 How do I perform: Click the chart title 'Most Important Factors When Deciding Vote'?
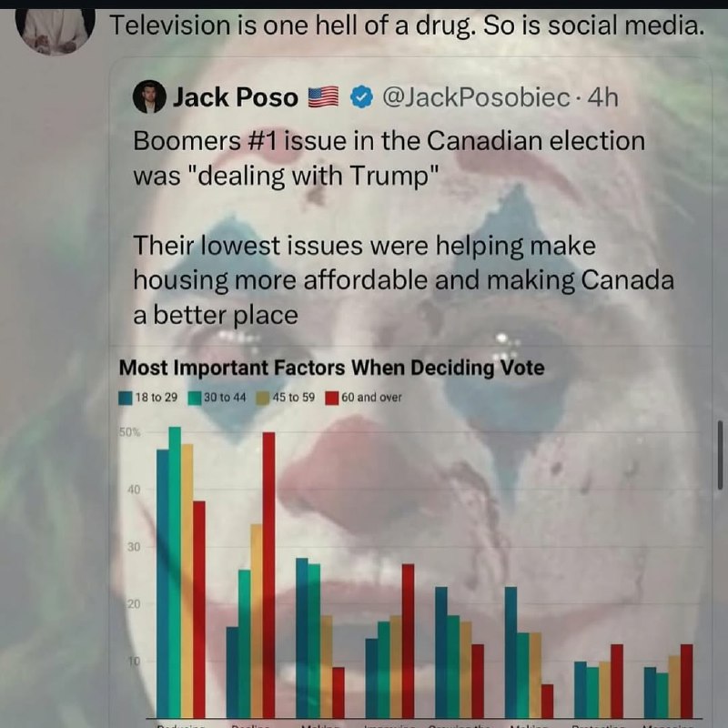331,368
